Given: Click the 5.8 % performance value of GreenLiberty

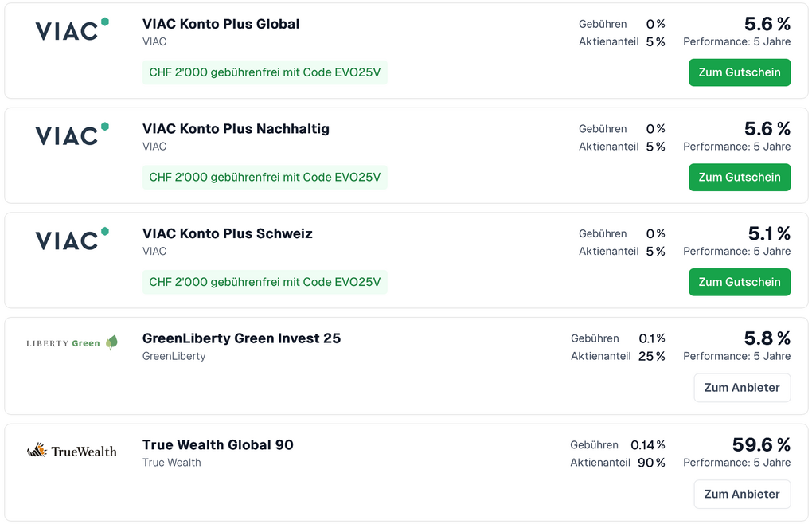Looking at the screenshot, I should coord(767,338).
